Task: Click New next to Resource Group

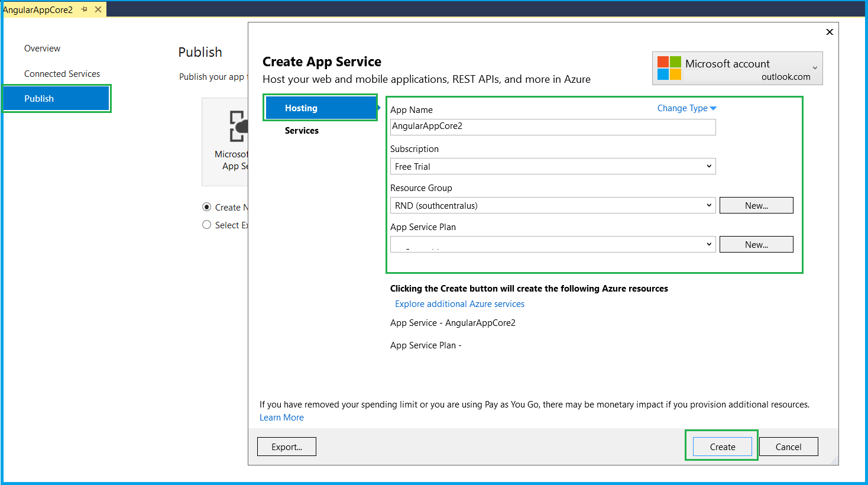Action: point(756,205)
